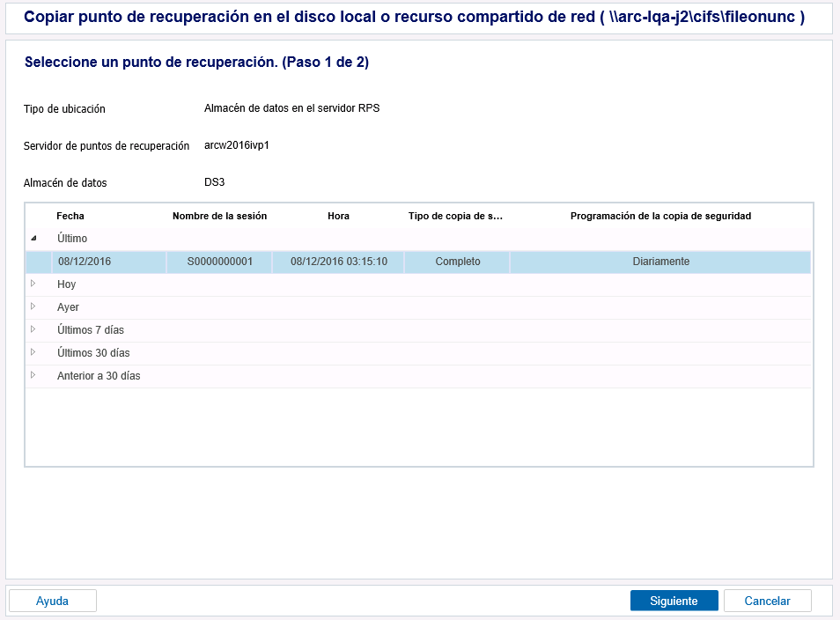The image size is (840, 620).
Task: Sort by Nombre de la sesión header
Action: 219,216
